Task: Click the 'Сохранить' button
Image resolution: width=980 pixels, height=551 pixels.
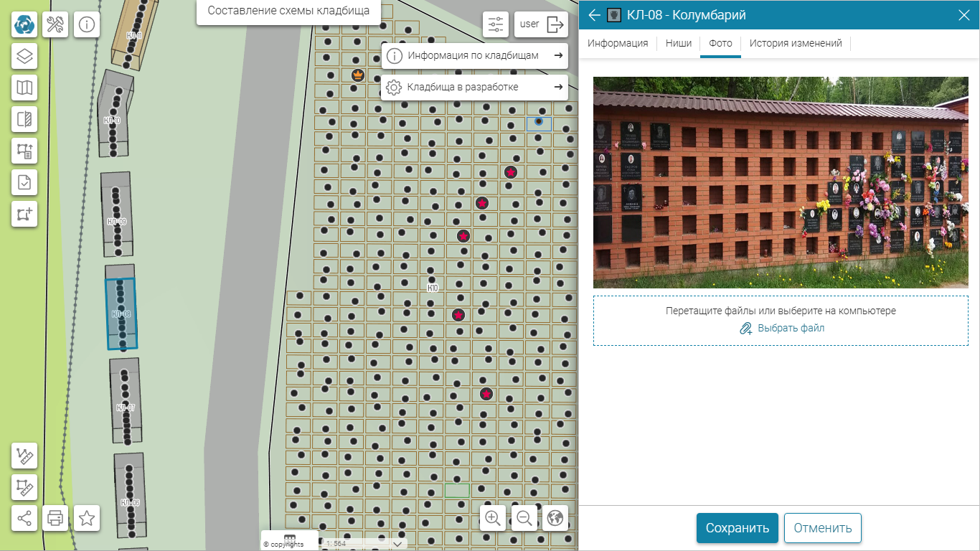Action: pyautogui.click(x=737, y=528)
